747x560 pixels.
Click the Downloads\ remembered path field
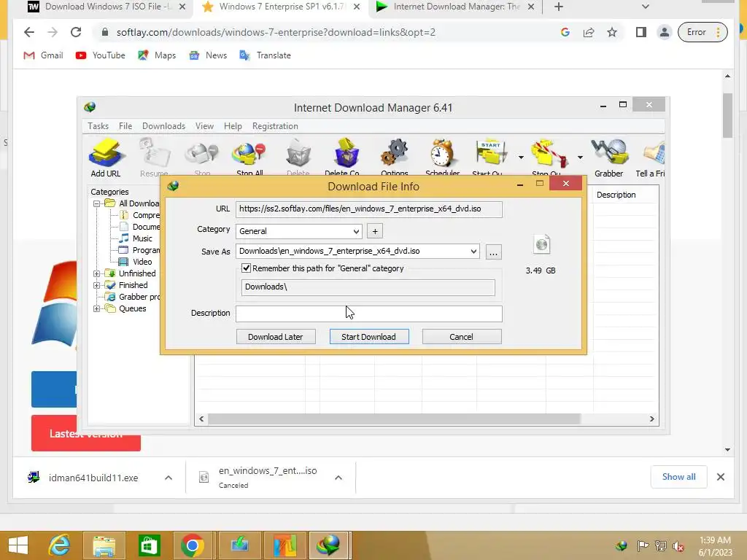368,287
